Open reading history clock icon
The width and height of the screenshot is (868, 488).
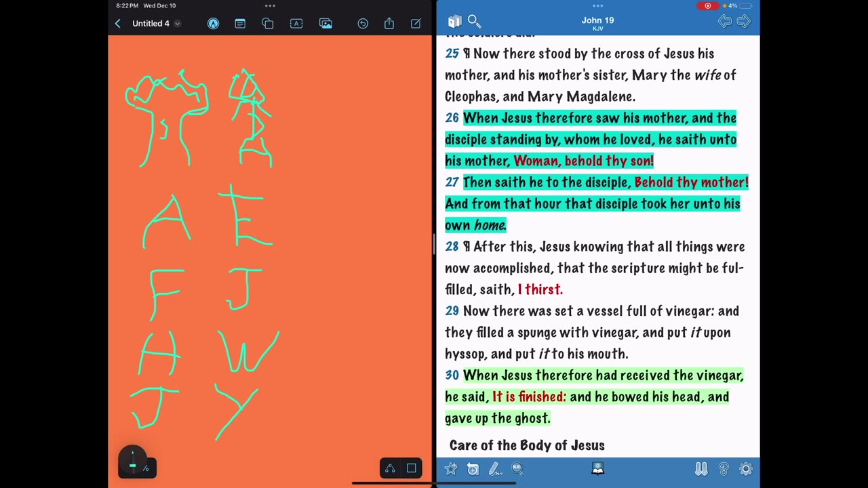pyautogui.click(x=473, y=469)
